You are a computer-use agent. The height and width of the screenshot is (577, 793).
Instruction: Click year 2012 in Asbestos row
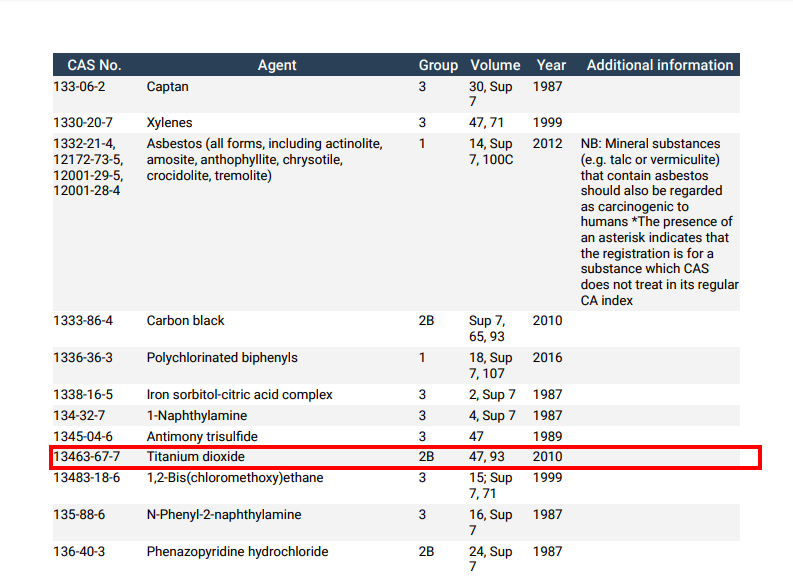point(547,144)
